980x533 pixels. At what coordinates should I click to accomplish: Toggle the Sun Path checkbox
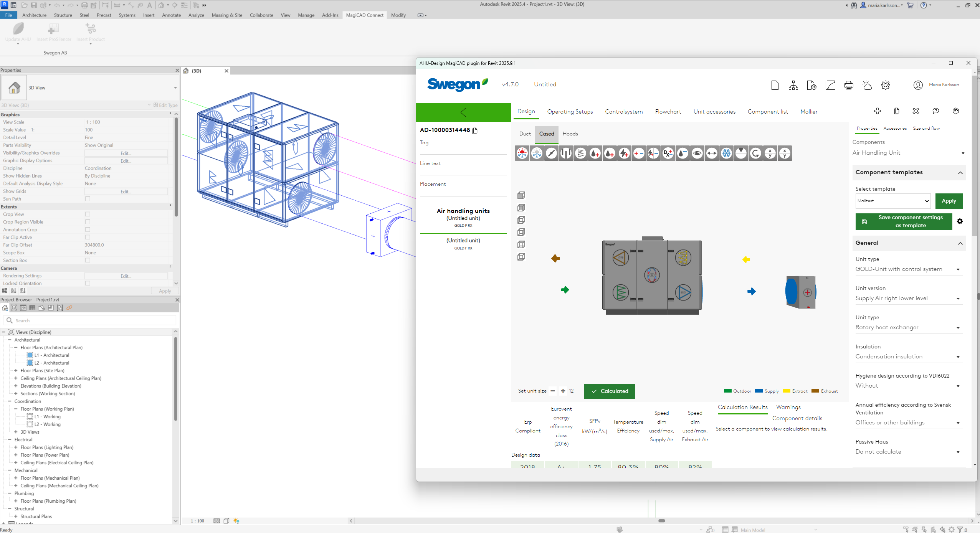tap(88, 199)
